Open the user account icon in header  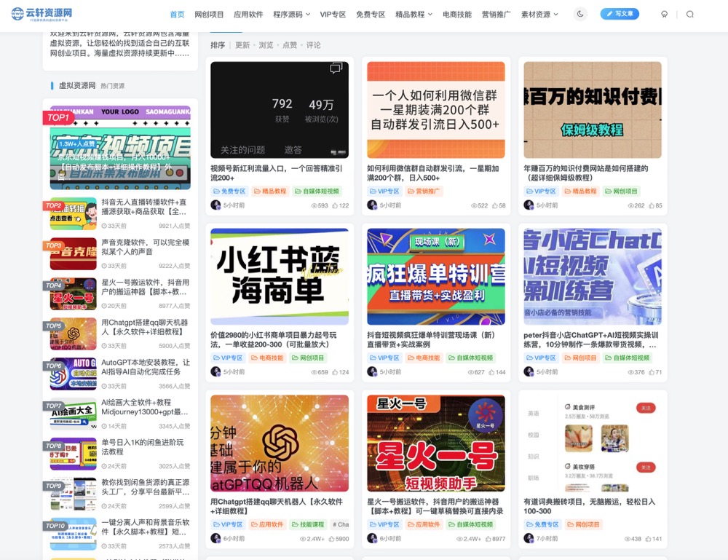[x=665, y=15]
